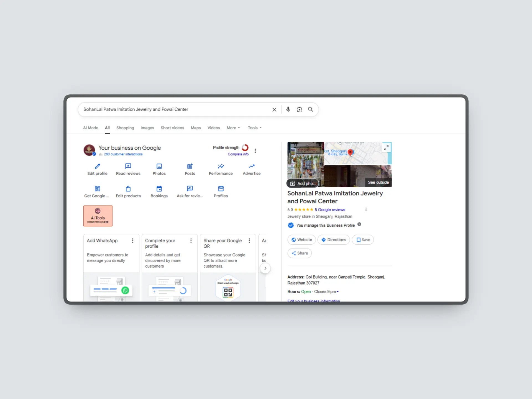The image size is (532, 399).
Task: Click the Website button
Action: tap(302, 240)
